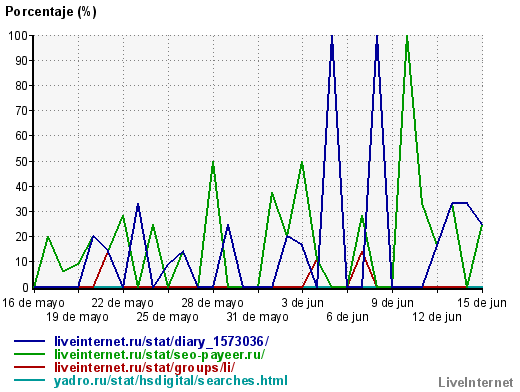
Task: Click the '28 de mayo' date label
Action: 213,303
